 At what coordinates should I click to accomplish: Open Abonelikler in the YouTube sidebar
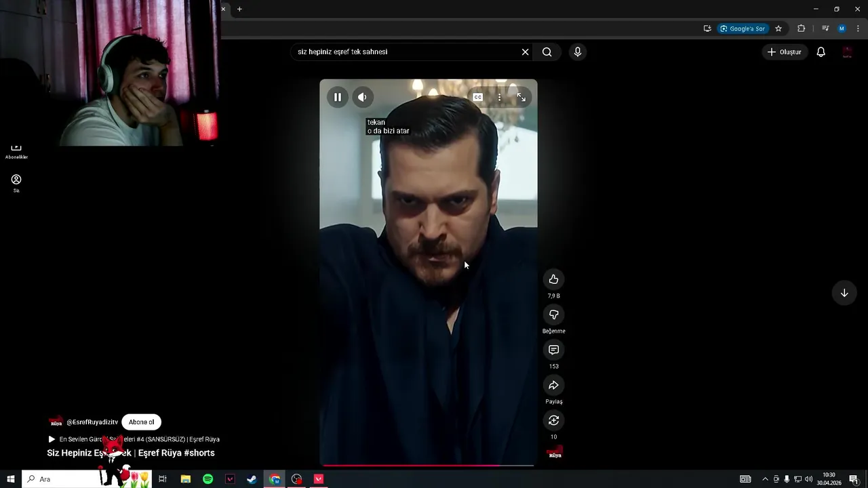coord(16,151)
